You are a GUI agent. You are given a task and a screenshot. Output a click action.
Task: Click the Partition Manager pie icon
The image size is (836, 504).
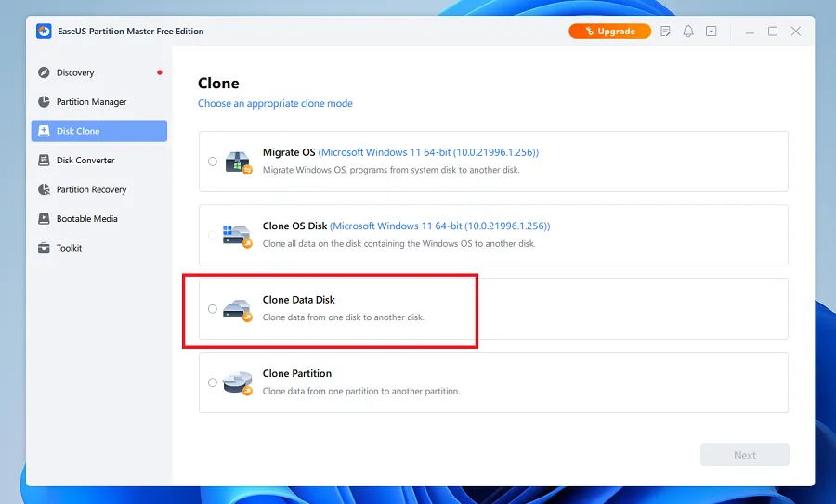44,102
